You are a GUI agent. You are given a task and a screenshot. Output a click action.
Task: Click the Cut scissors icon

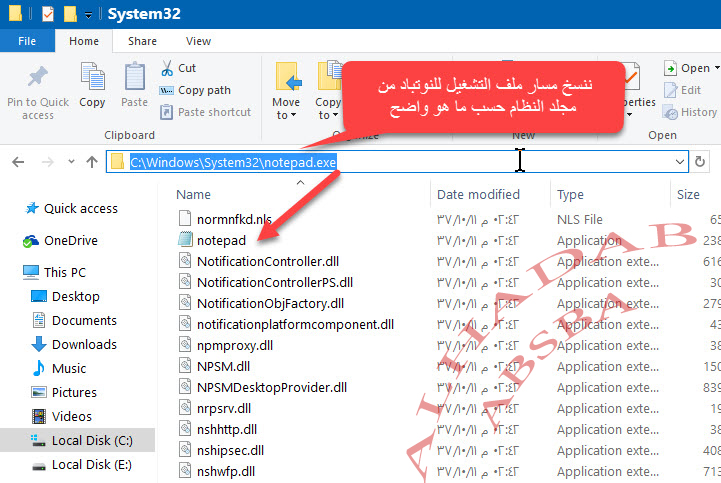pyautogui.click(x=167, y=68)
